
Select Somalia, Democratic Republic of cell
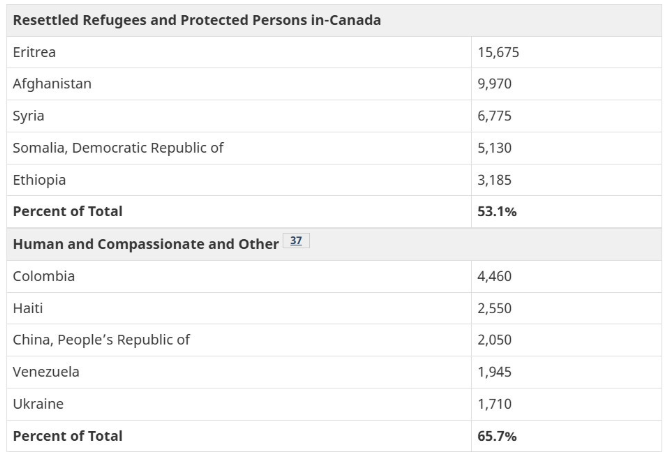118,148
